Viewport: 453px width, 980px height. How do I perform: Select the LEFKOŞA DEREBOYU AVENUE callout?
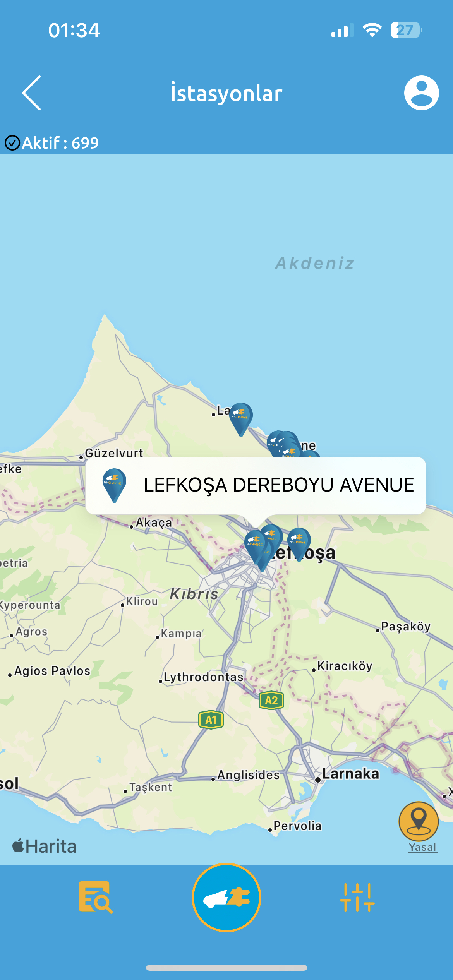(x=256, y=485)
